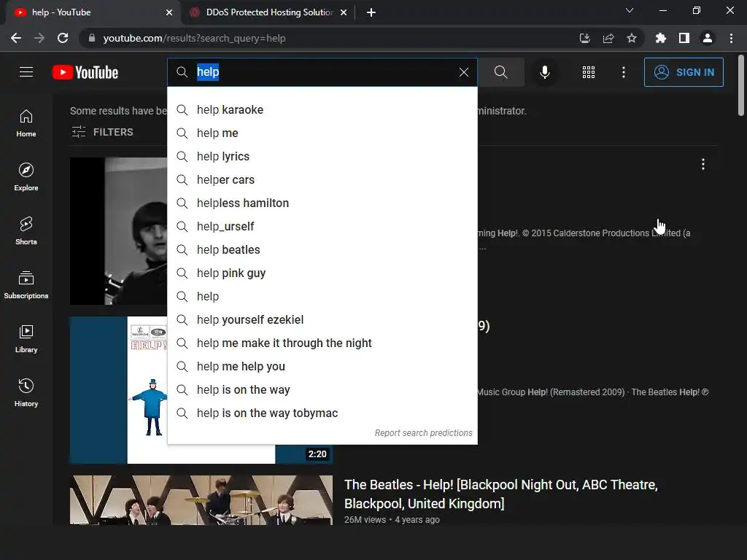View site info via the lock icon

click(92, 38)
